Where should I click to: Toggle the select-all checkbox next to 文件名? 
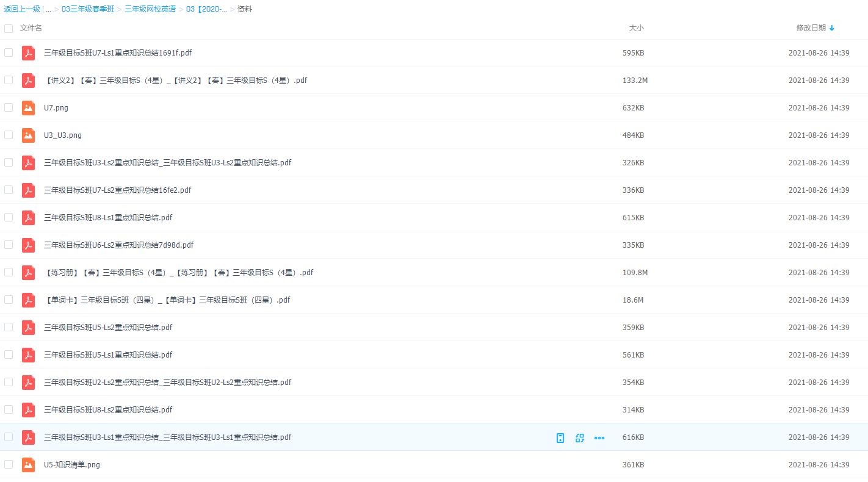click(x=9, y=28)
